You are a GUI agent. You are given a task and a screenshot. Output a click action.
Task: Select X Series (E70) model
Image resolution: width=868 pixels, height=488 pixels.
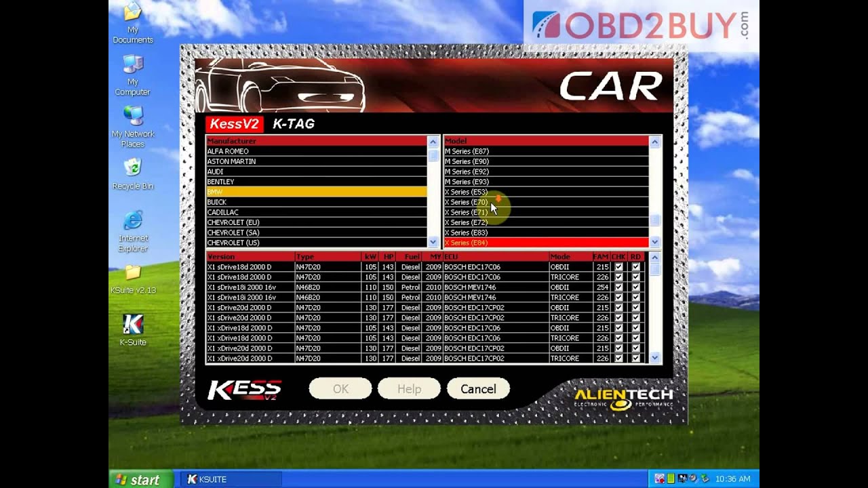coord(546,202)
